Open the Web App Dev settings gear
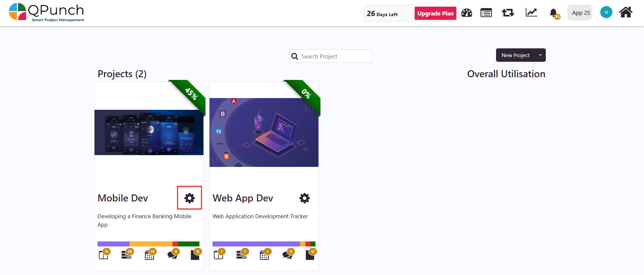The height and width of the screenshot is (275, 644). [x=305, y=198]
